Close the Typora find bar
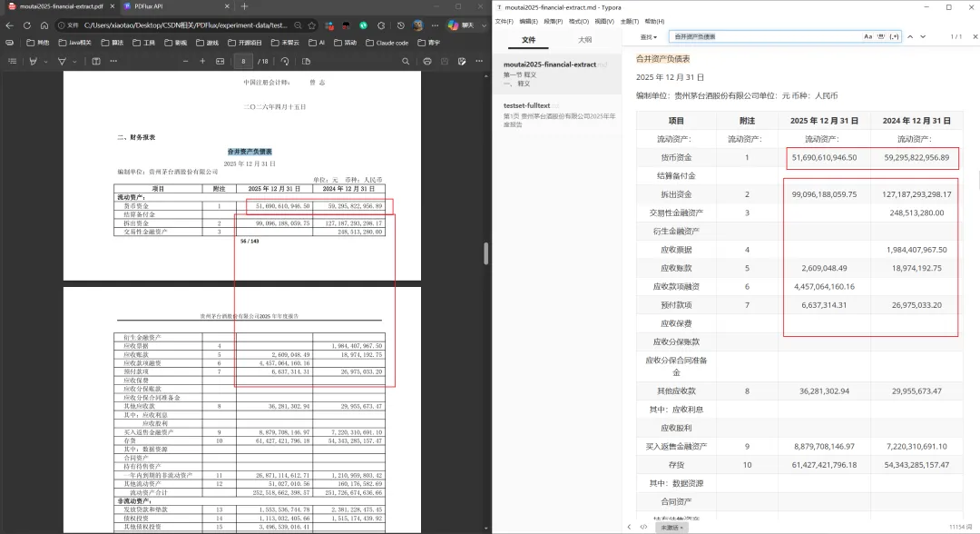 pyautogui.click(x=975, y=37)
